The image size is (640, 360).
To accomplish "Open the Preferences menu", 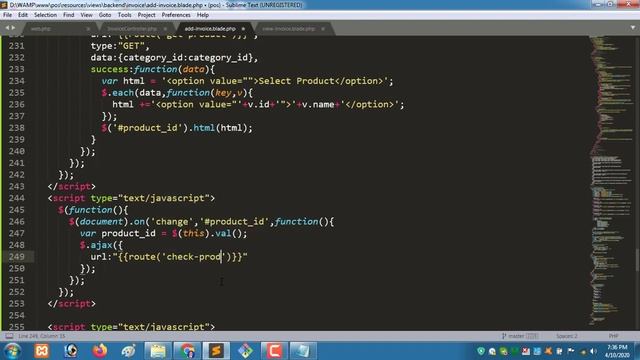I will 176,15.
